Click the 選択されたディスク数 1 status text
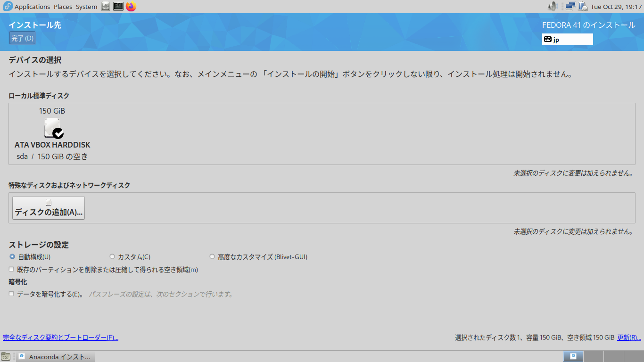The width and height of the screenshot is (644, 362). tap(535, 337)
